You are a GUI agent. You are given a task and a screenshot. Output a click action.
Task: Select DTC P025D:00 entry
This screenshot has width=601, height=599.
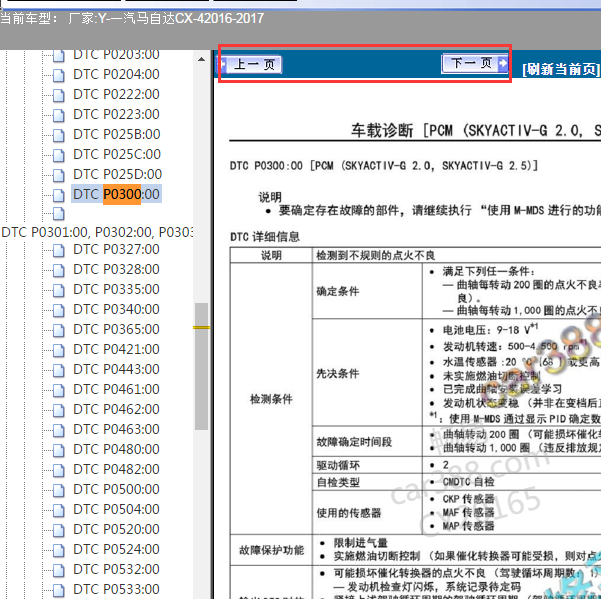(117, 174)
